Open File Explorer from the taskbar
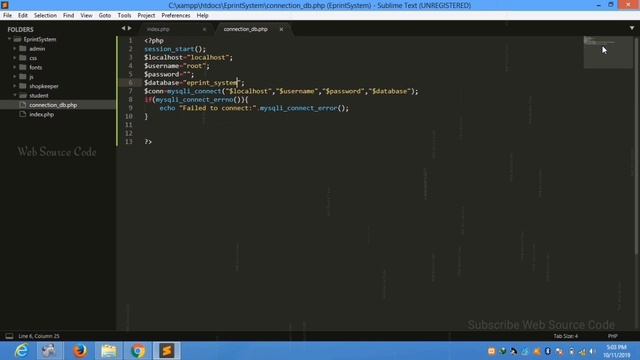Image resolution: width=640 pixels, height=360 pixels. (109, 351)
